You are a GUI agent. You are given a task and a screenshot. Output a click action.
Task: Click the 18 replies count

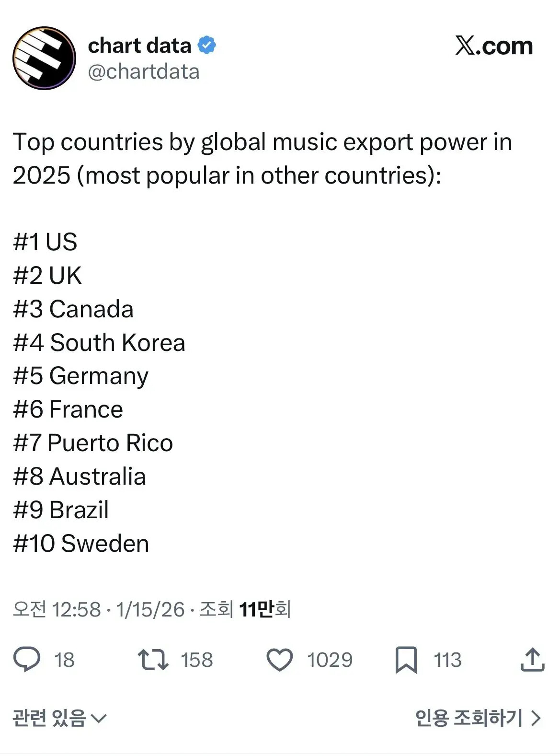click(64, 660)
